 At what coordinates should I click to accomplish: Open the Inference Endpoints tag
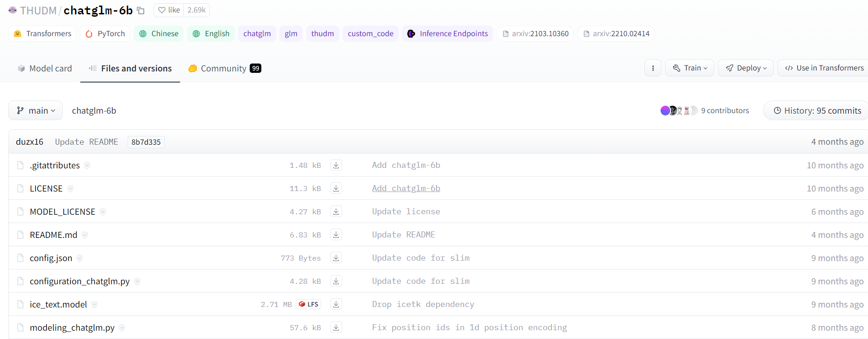[447, 33]
